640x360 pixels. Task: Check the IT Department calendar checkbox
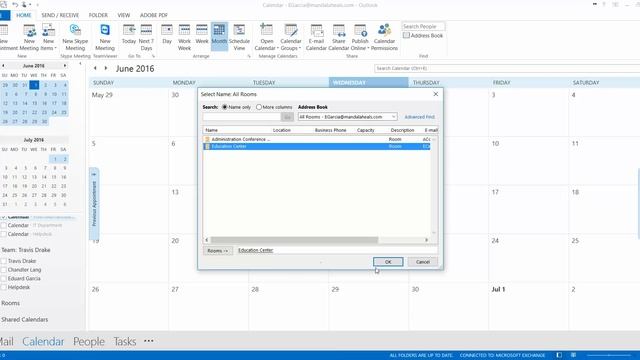tap(4, 225)
